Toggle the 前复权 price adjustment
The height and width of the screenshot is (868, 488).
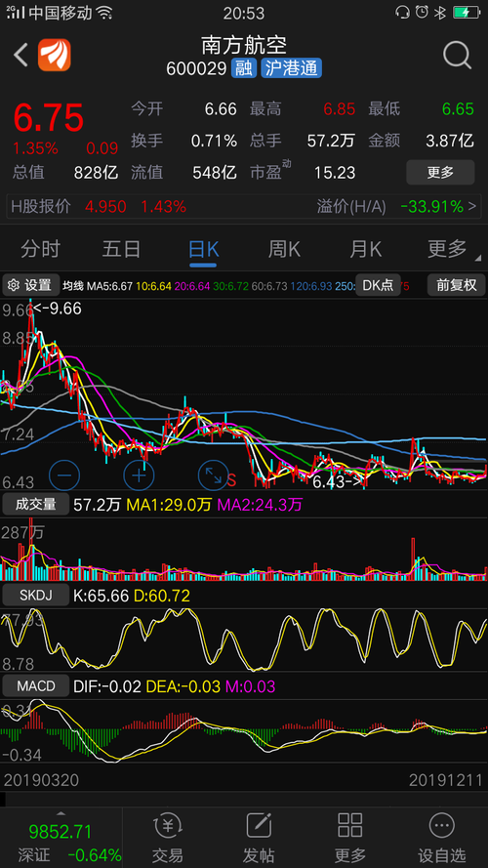pyautogui.click(x=457, y=285)
